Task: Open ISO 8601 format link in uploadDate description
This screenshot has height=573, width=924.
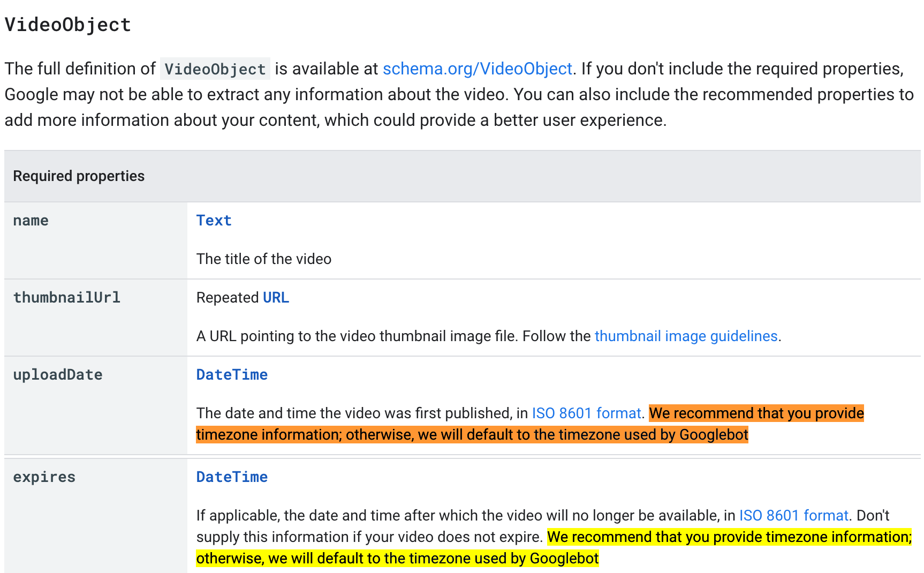Action: [x=586, y=413]
